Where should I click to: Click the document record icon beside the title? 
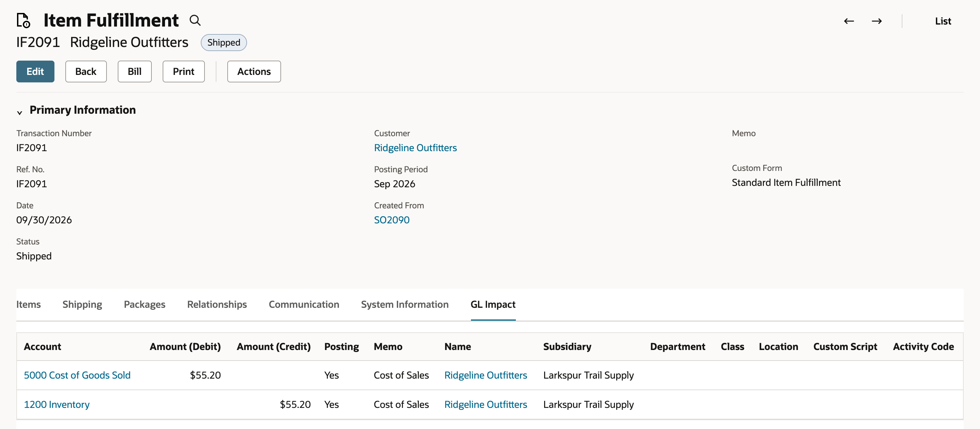coord(23,20)
